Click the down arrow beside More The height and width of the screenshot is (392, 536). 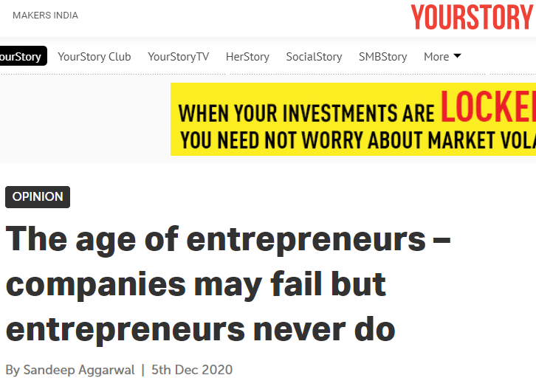coord(457,56)
